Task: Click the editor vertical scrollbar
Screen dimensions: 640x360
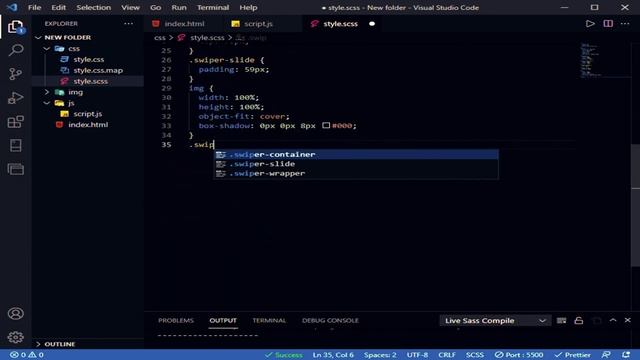Action: pos(636,205)
